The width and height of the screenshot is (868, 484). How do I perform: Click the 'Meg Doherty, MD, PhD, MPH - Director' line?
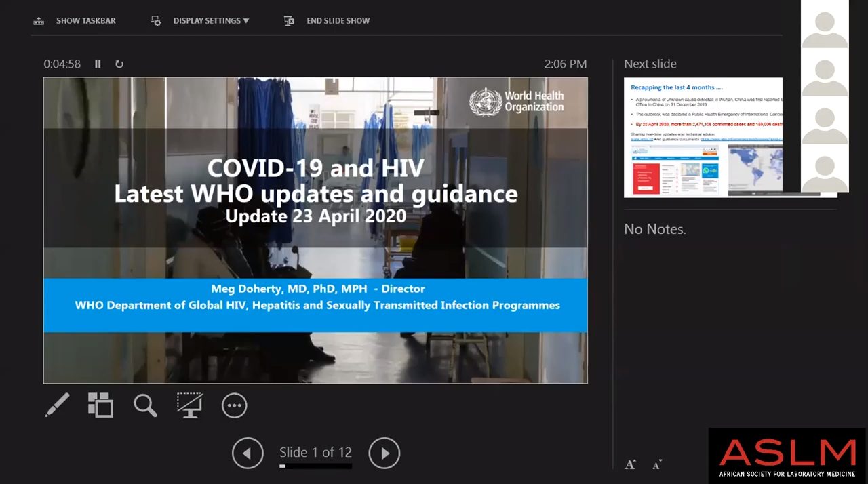point(318,289)
